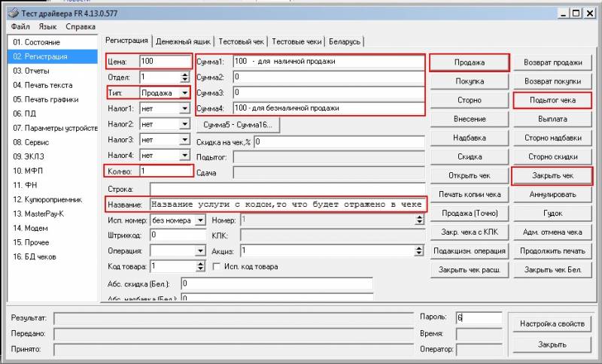Expand the 'Налог1' dropdown list
This screenshot has width=602, height=364.
184,109
